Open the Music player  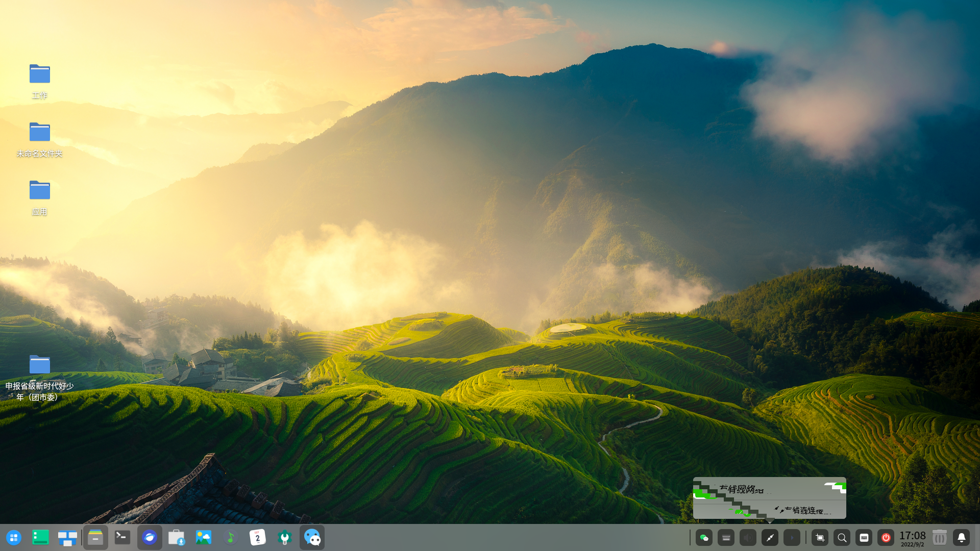pyautogui.click(x=231, y=538)
